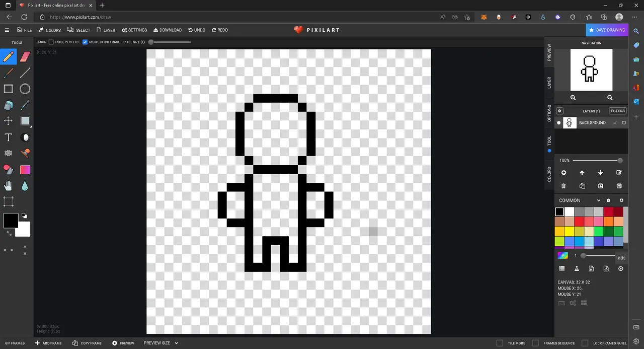Screen dimensions: 644x349
Task: Edit the current layer
Action: 619,173
